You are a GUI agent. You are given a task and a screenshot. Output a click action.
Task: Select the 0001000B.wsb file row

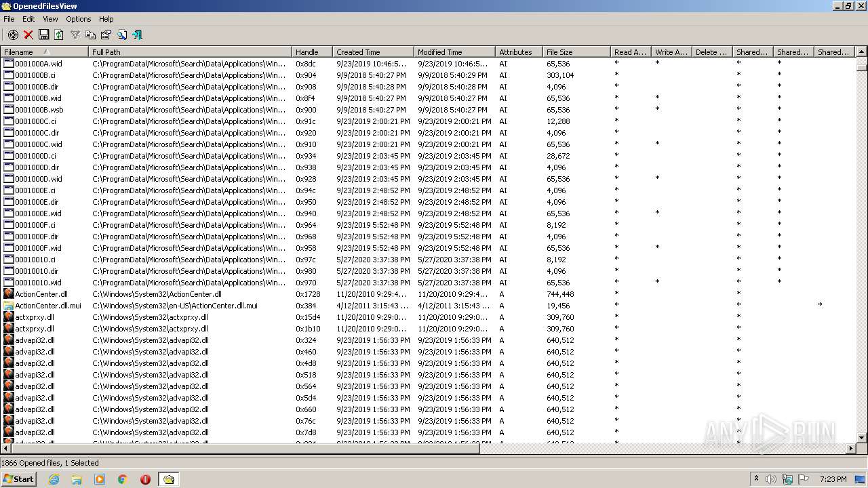(x=427, y=109)
